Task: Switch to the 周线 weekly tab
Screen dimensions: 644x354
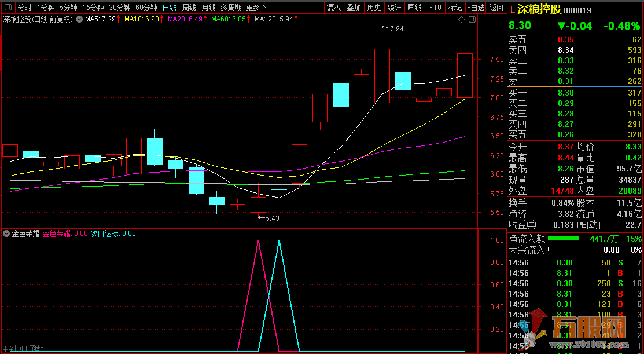Action: pos(189,8)
